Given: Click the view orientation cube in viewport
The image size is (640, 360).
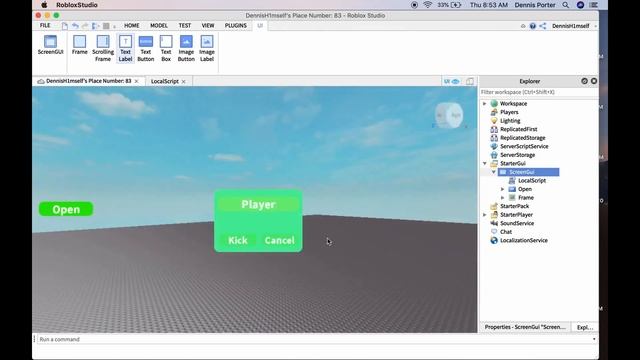Looking at the screenshot, I should (x=449, y=116).
